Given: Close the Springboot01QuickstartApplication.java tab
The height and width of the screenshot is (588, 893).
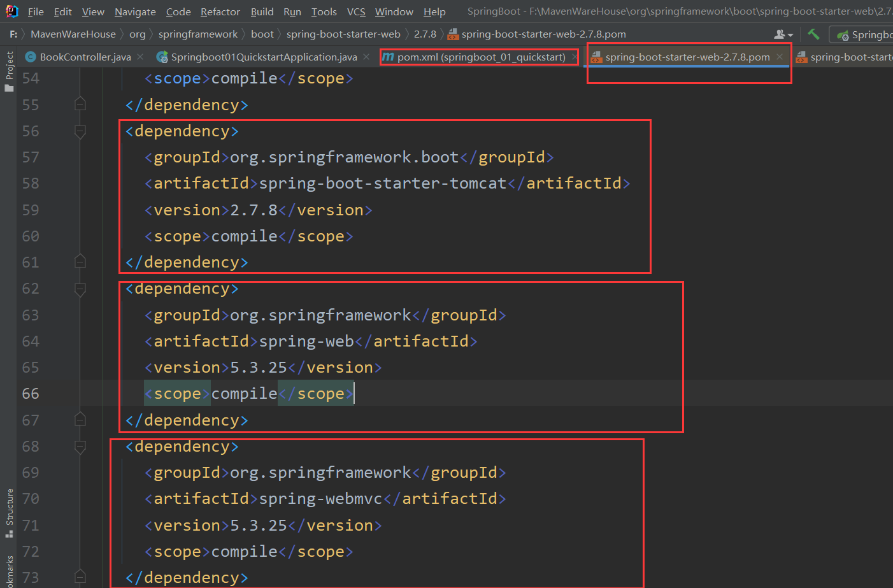Looking at the screenshot, I should click(366, 57).
